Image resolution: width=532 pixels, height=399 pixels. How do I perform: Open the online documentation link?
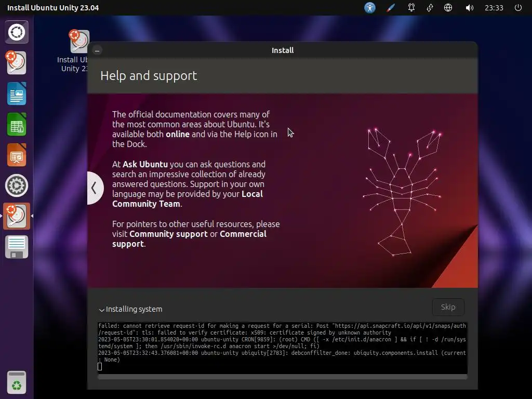178,134
